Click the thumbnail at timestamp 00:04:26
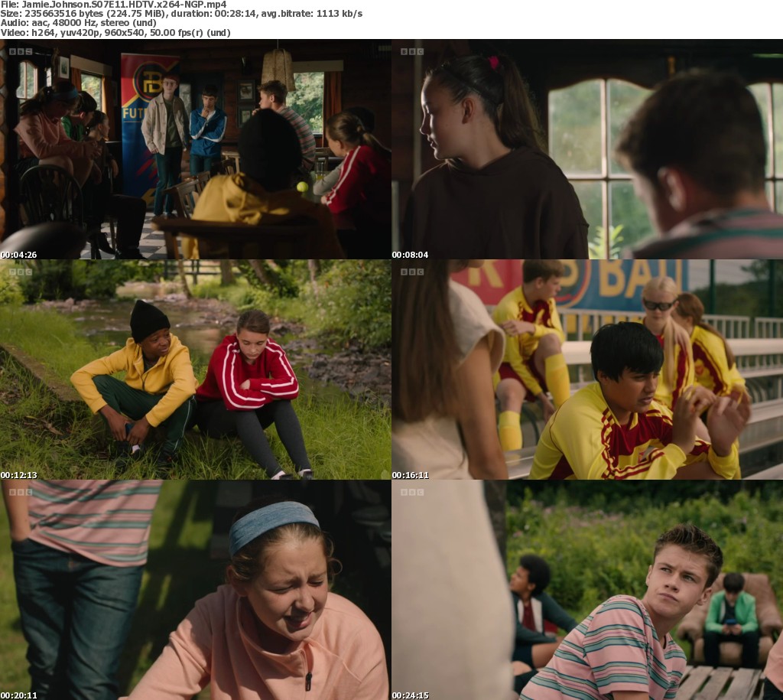Viewport: 783px width, 700px height. pos(196,149)
